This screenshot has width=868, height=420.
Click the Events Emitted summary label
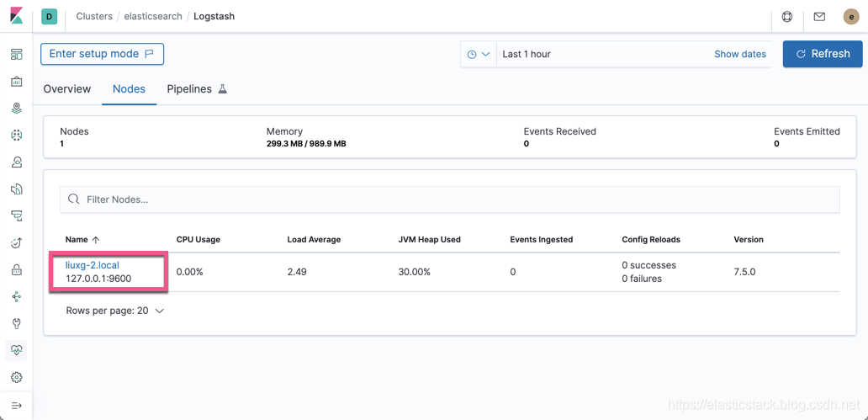(807, 131)
